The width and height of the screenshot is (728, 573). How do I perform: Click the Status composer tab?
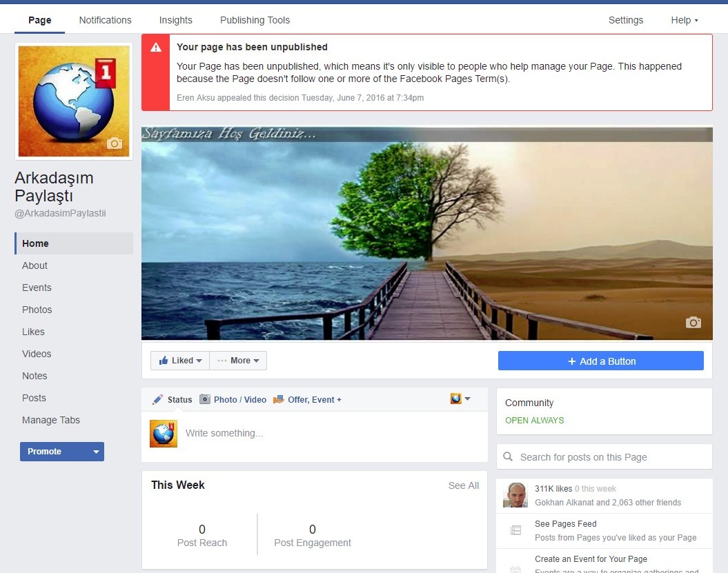[173, 399]
